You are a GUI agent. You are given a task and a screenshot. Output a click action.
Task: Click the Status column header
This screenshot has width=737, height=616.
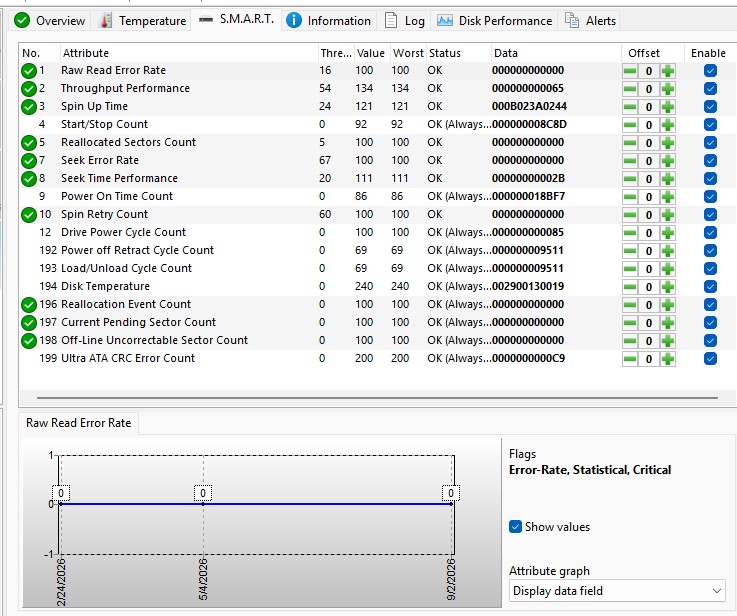point(458,53)
